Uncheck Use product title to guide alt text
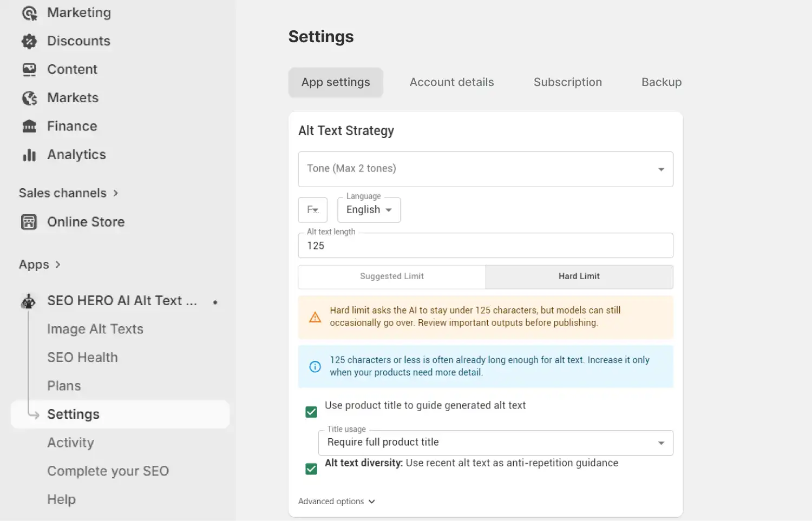Screen dimensions: 812x521 [311, 412]
